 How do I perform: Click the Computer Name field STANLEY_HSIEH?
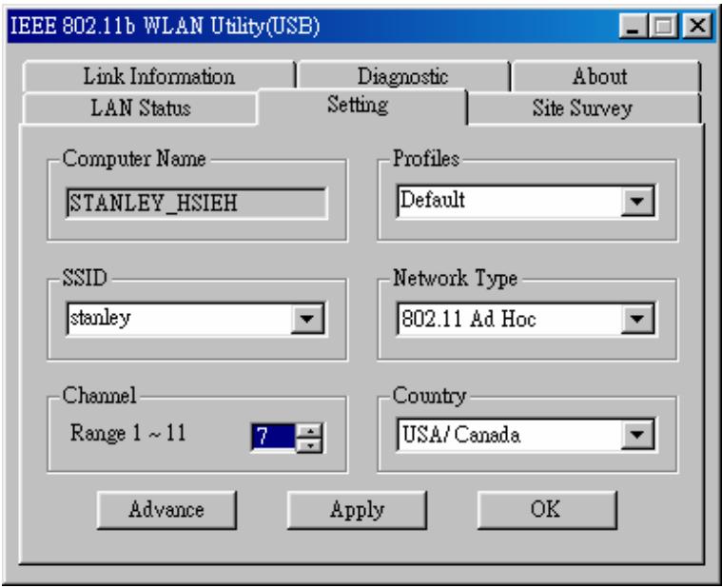coord(197,203)
